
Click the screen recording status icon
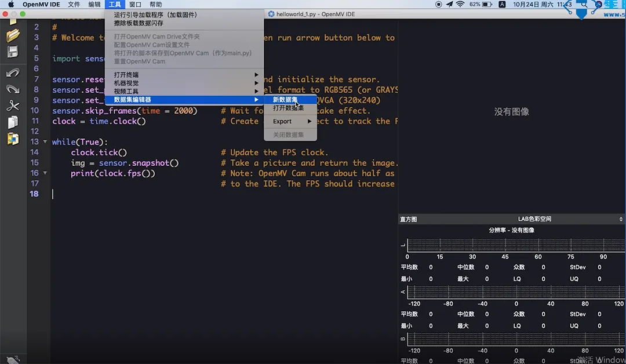pyautogui.click(x=438, y=5)
